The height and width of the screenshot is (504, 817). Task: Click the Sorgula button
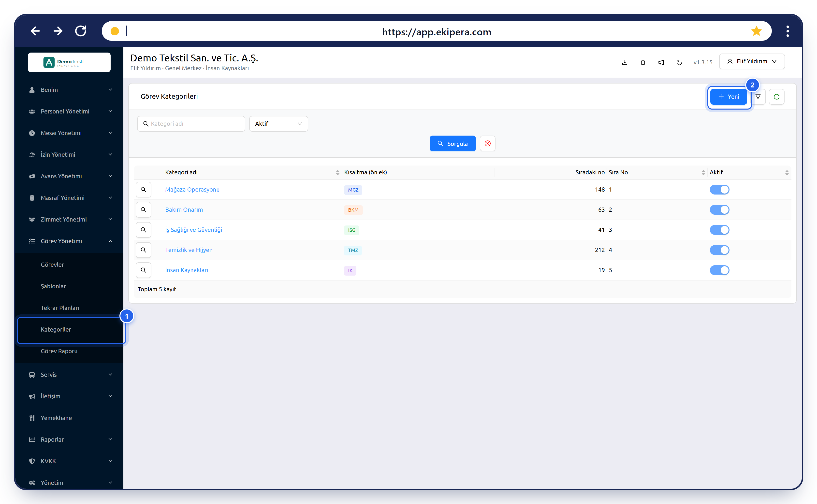(452, 143)
